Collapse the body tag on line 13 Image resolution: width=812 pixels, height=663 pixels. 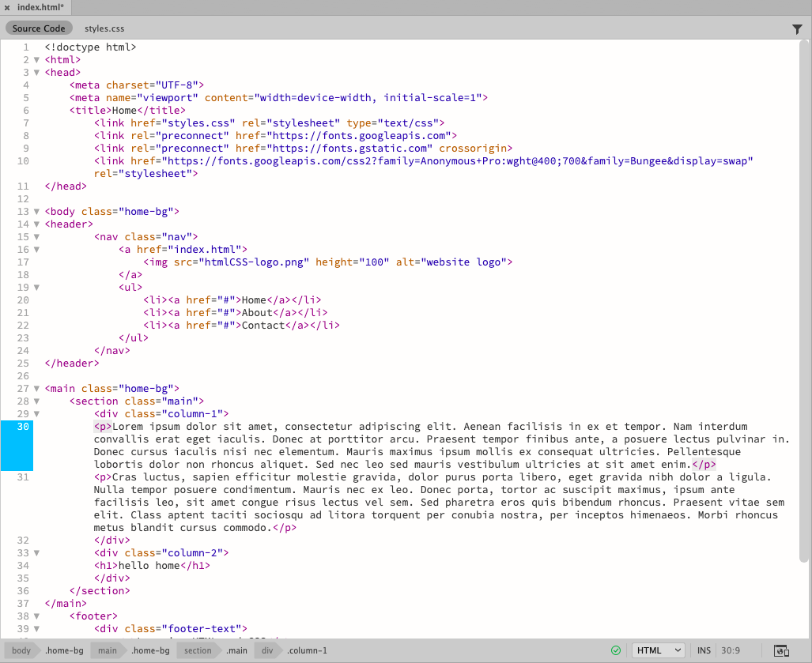tap(36, 212)
